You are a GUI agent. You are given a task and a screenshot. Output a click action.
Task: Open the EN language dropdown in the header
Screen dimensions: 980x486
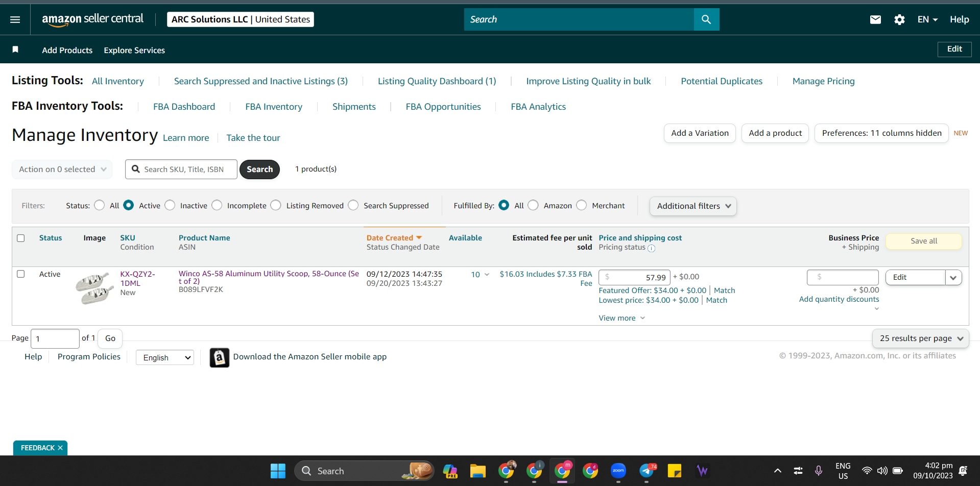(927, 19)
